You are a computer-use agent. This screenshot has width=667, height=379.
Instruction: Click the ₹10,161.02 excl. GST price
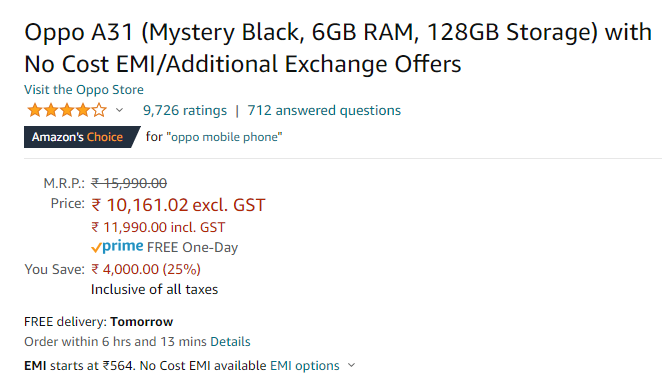pyautogui.click(x=178, y=205)
